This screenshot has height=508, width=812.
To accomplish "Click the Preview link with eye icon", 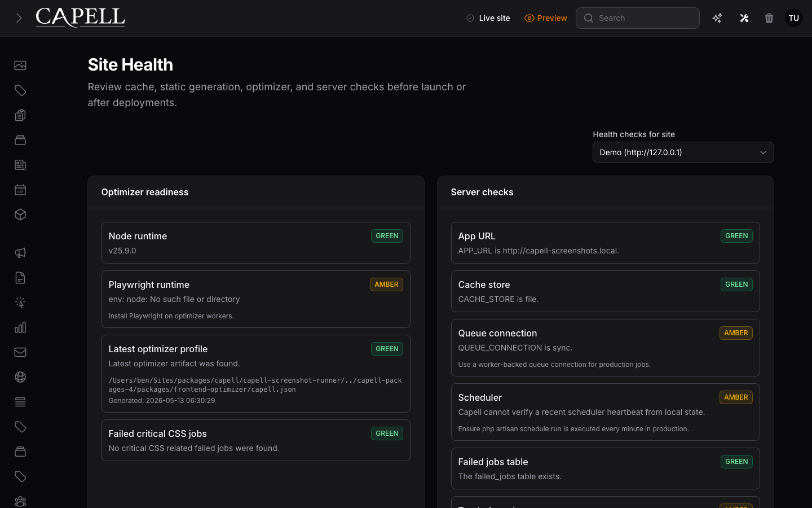I will (546, 18).
